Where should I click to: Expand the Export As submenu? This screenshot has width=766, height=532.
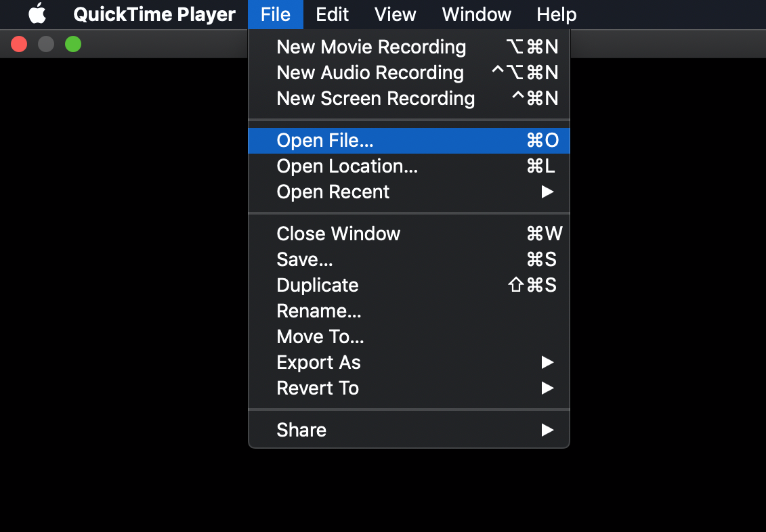coord(319,363)
